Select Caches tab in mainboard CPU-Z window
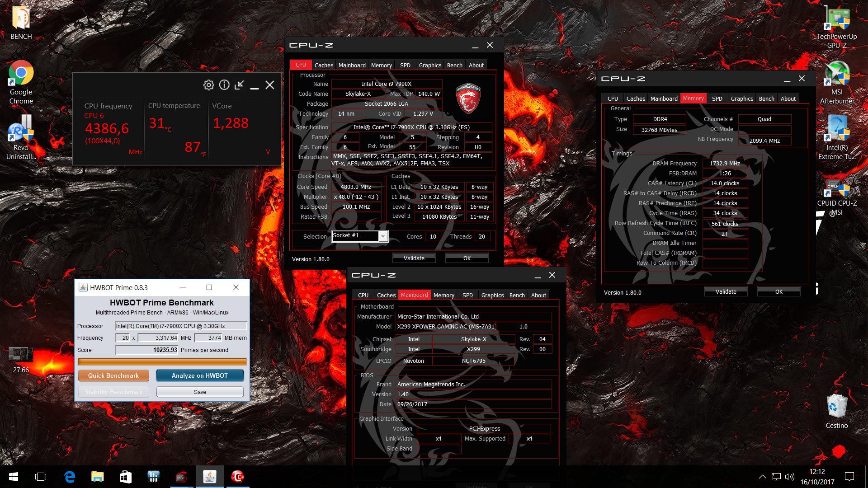The width and height of the screenshot is (868, 488). (386, 295)
